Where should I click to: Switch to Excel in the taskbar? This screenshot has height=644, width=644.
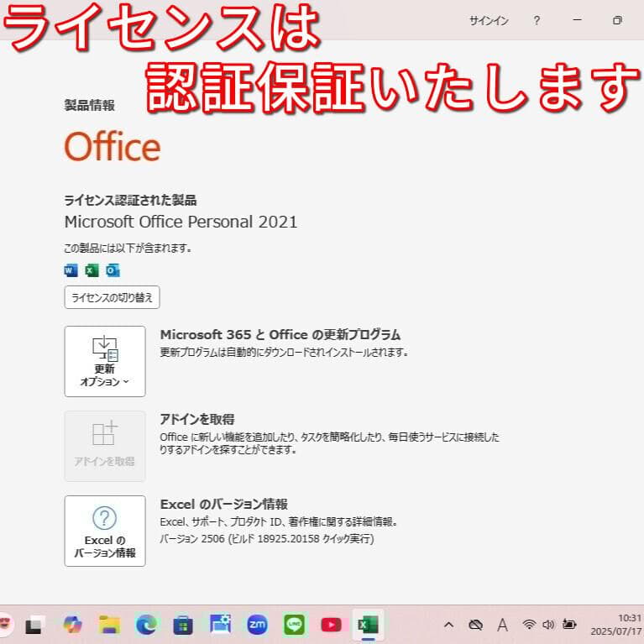[x=368, y=625]
